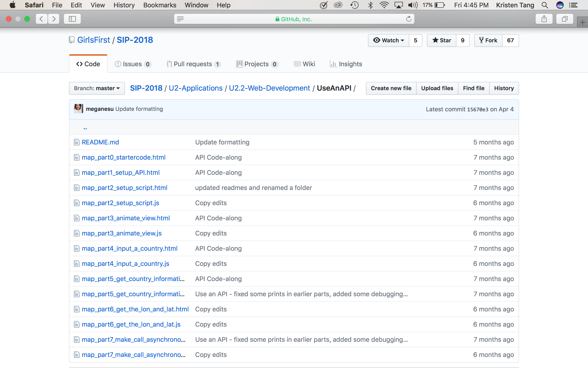Open map_part6_get_the_lon_and_lat.html file
This screenshot has height=368, width=588.
[x=135, y=309]
